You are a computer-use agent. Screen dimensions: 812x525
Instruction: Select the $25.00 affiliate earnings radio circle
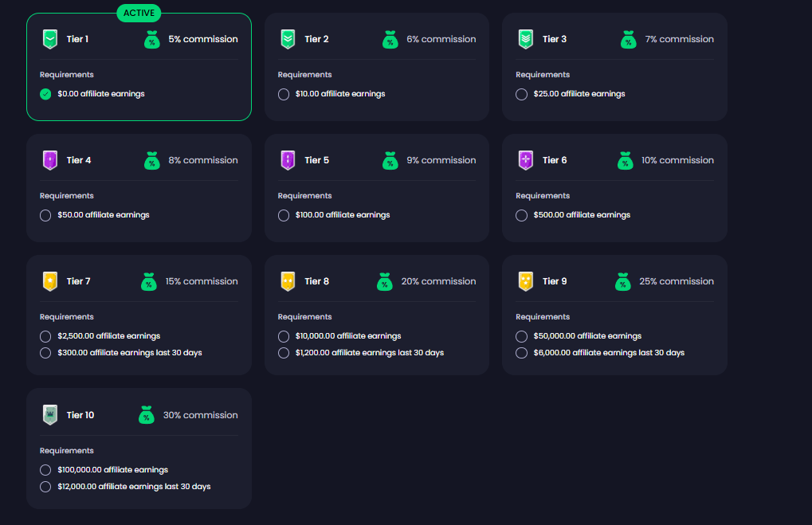pyautogui.click(x=521, y=94)
